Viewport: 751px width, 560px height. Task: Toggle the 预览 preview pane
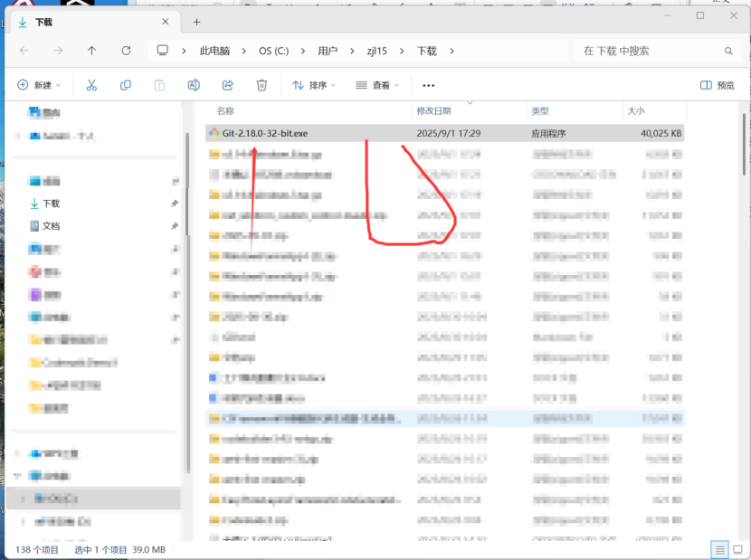click(x=717, y=85)
